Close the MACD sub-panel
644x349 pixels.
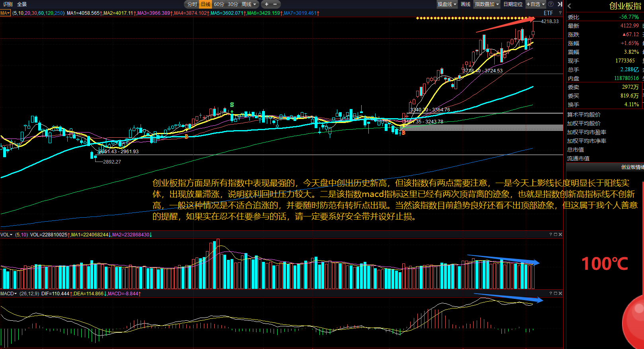tap(560, 294)
